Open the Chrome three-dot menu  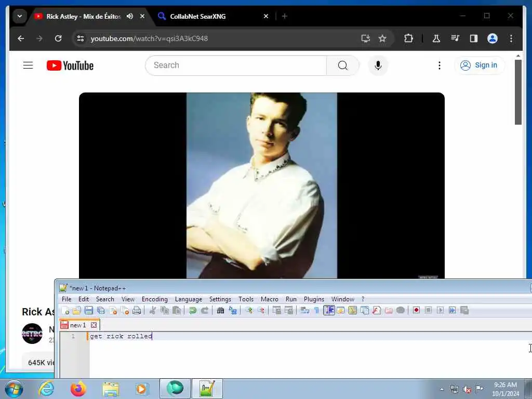511,38
